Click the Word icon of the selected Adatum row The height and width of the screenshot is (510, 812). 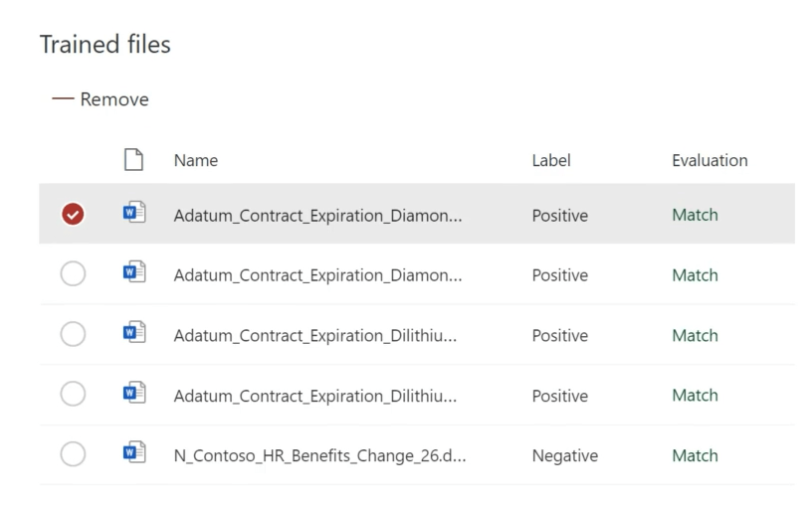pyautogui.click(x=134, y=212)
